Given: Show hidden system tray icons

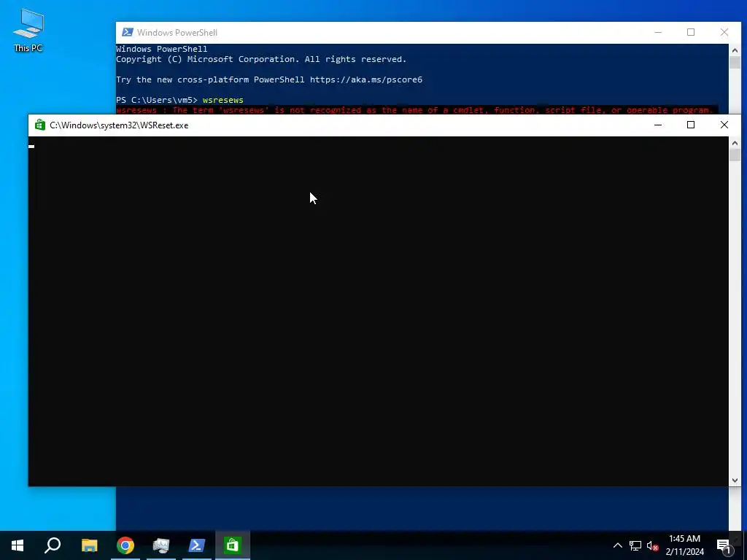Looking at the screenshot, I should point(617,545).
